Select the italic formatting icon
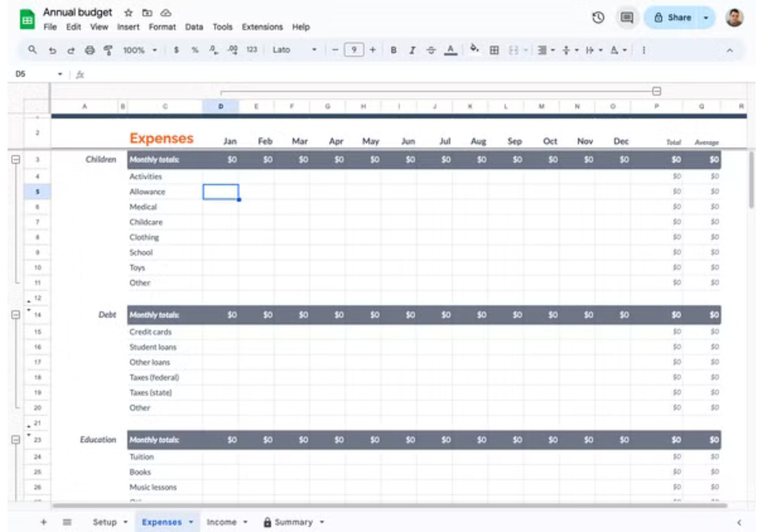Image resolution: width=762 pixels, height=532 pixels. tap(412, 49)
